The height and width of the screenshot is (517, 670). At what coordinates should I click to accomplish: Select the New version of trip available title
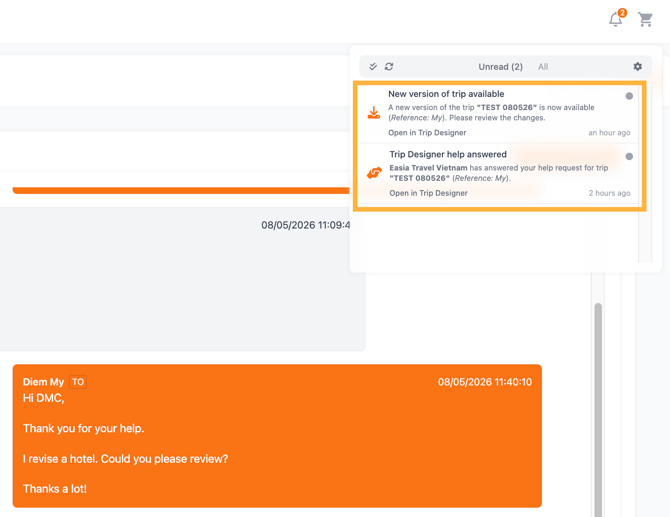tap(446, 94)
